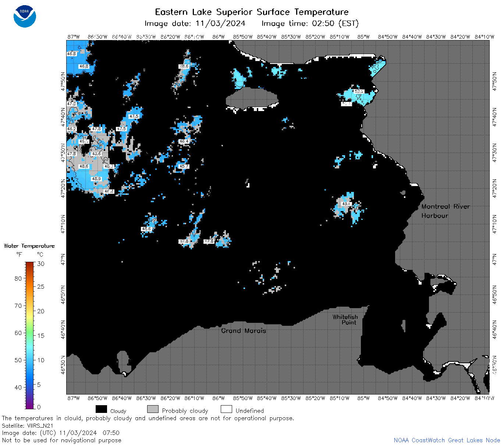This screenshot has width=504, height=446.
Task: Click the 5 tick on the Celsius scale
Action: [x=39, y=385]
